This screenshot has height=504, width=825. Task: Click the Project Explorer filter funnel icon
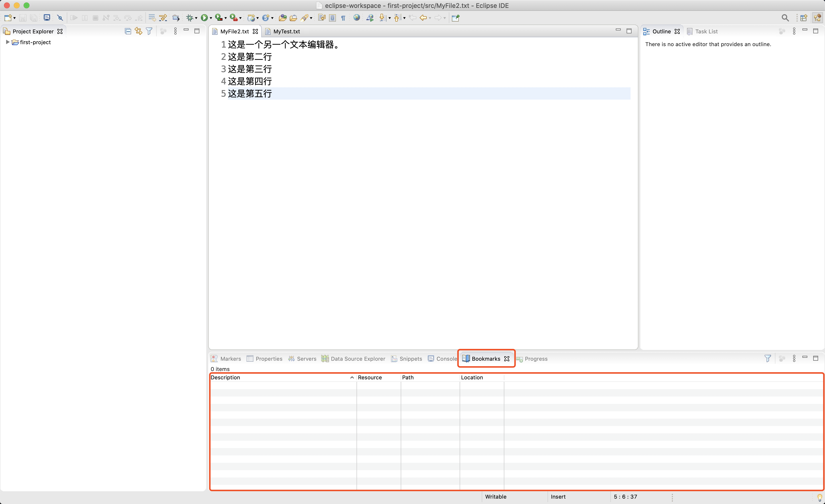point(149,31)
